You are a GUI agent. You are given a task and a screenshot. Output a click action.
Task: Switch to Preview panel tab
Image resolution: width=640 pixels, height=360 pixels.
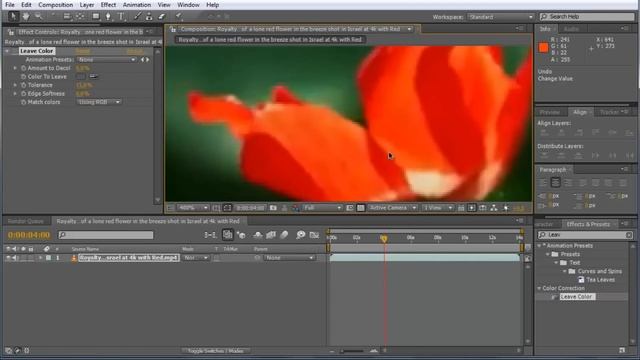550,112
